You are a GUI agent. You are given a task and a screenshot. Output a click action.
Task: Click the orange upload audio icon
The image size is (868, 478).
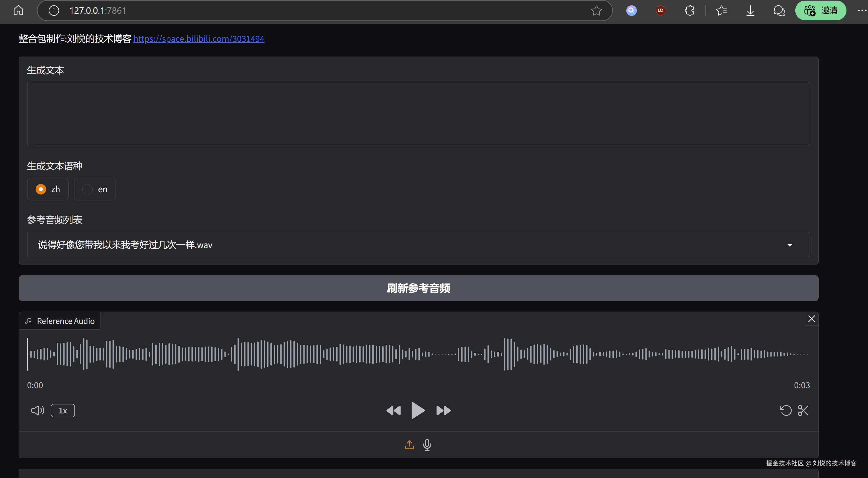409,445
